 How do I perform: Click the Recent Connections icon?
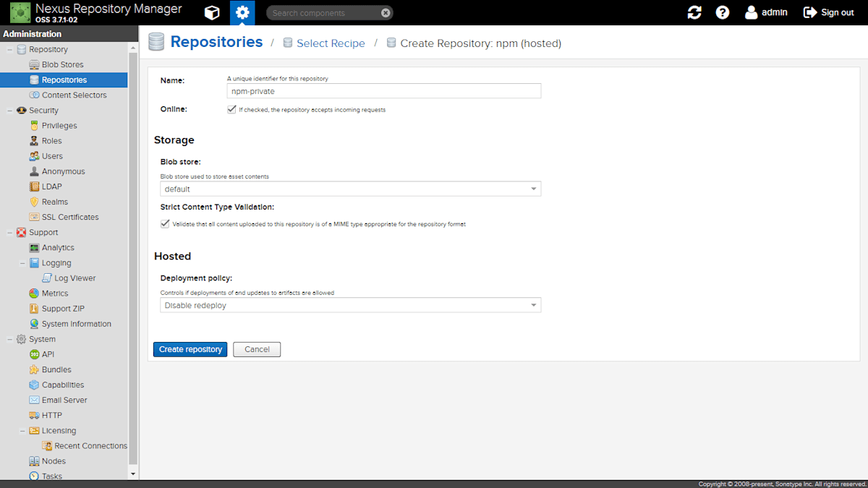point(47,446)
